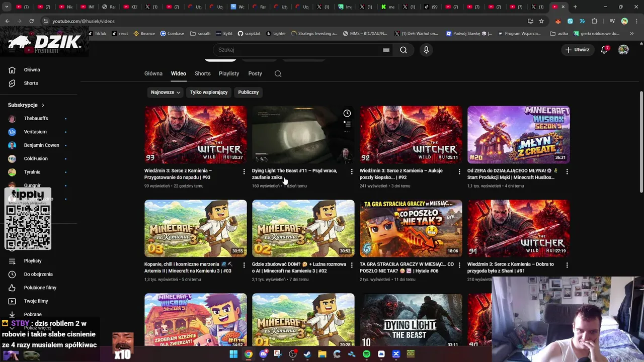
Task: Open more options for Dying Light The Beast #11 video
Action: tap(352, 172)
